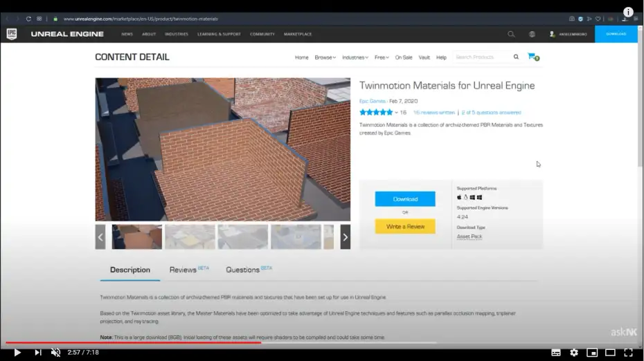Click the UNREAL ENGINE logo text
Screen dimensions: 644x361
67,34
